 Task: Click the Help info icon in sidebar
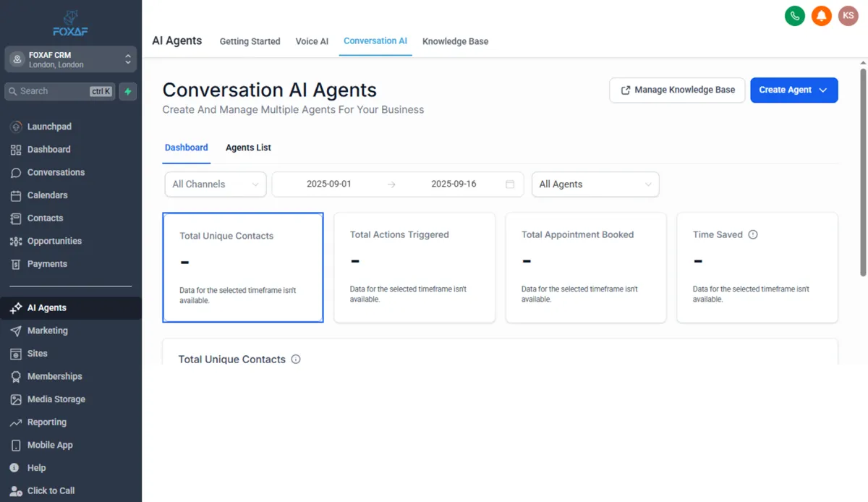(x=16, y=468)
